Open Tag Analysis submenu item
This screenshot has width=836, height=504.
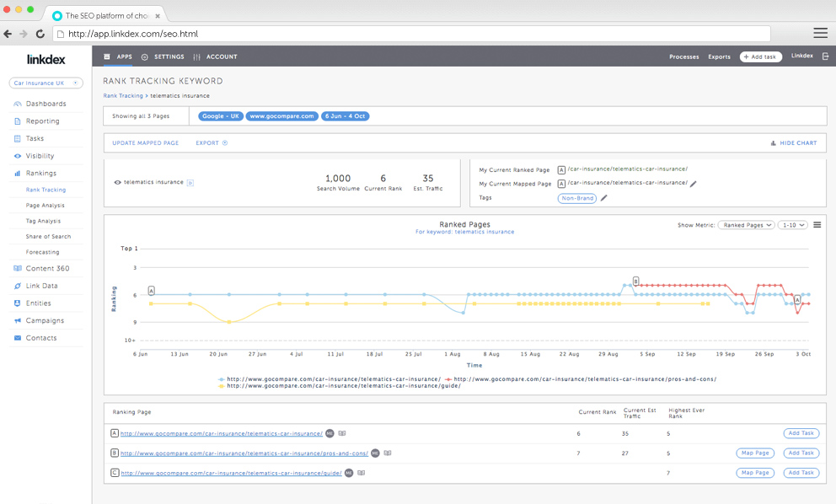(43, 221)
